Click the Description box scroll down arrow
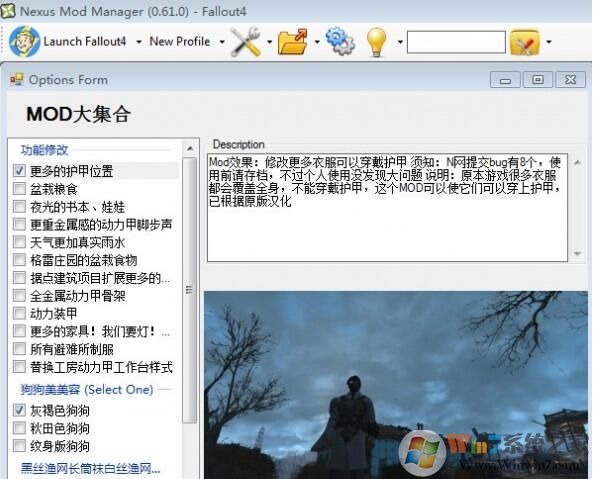 click(x=577, y=253)
